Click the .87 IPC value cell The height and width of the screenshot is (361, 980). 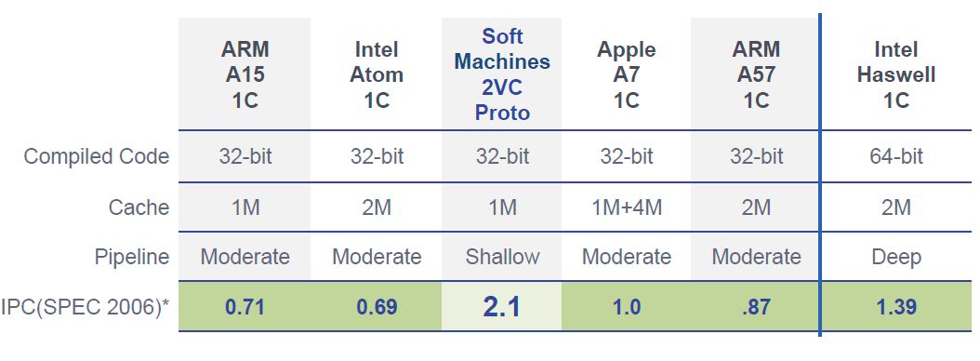755,306
